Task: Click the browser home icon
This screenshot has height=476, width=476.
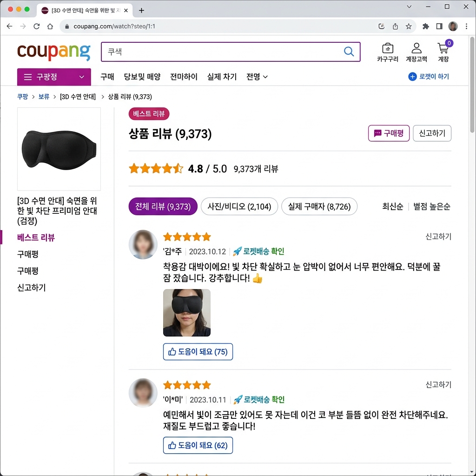Action: click(x=50, y=26)
